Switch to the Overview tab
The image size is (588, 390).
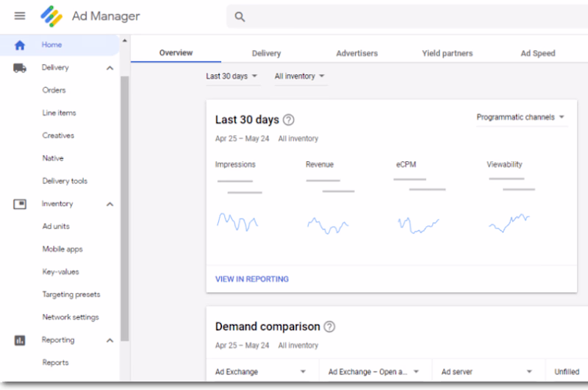click(176, 53)
